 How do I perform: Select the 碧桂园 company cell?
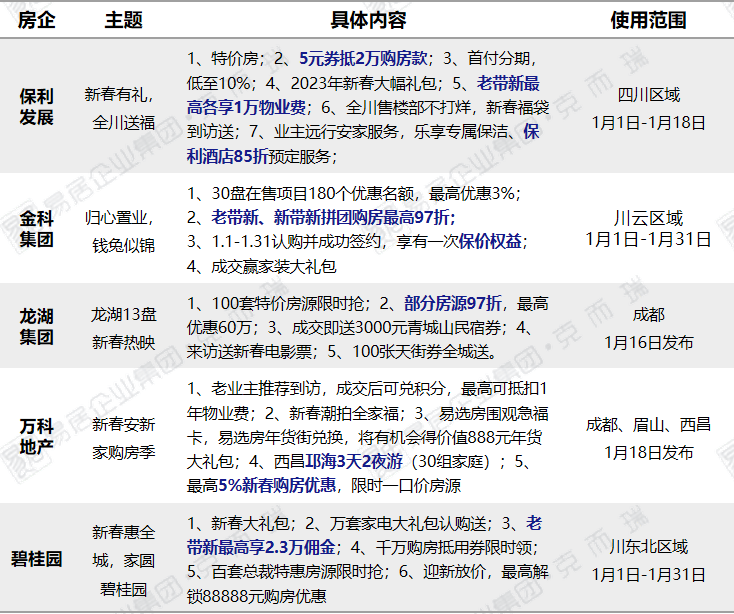pos(37,559)
